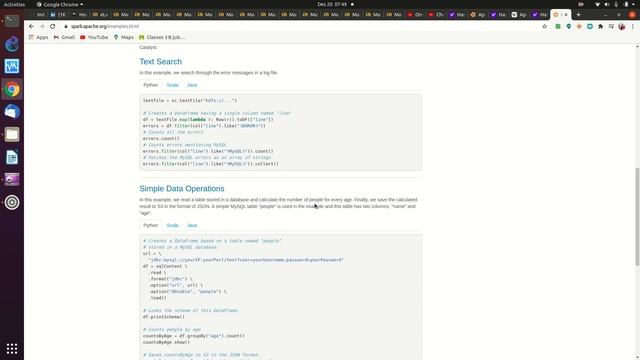Open the Apps bookmark shortcut
640x360 pixels.
pyautogui.click(x=38, y=37)
